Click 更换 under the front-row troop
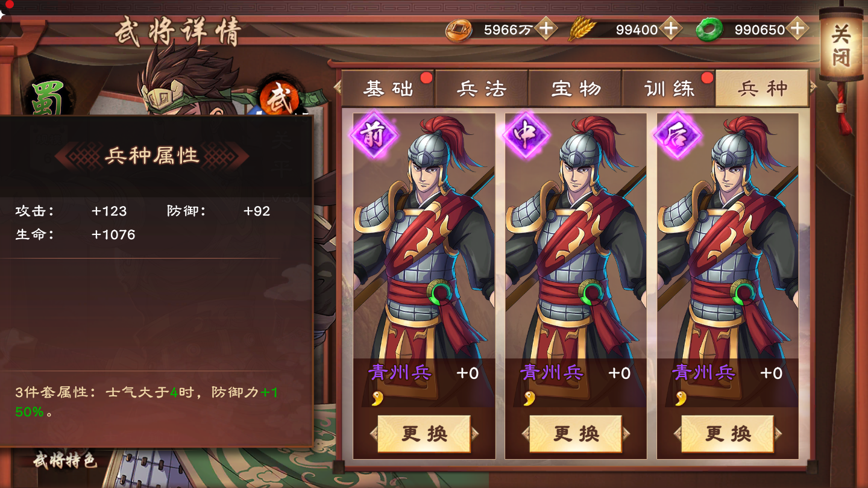Viewport: 868px width, 488px height. point(424,434)
